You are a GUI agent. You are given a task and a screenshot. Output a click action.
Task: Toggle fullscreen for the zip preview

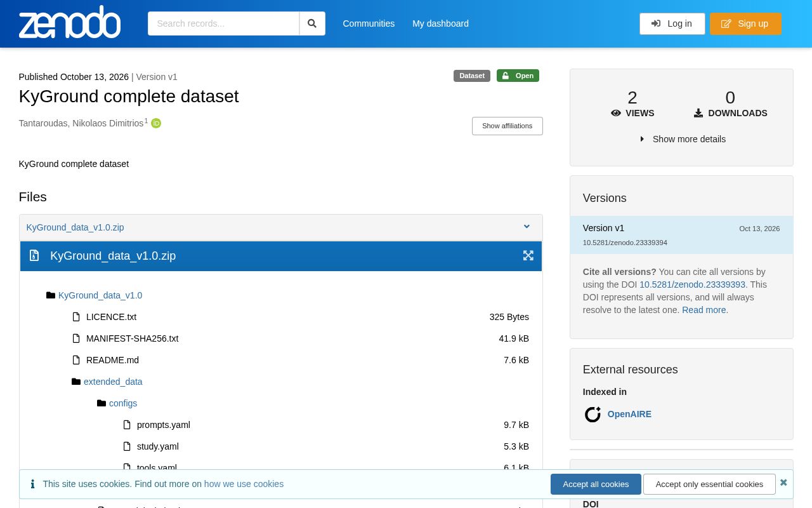[x=528, y=255]
